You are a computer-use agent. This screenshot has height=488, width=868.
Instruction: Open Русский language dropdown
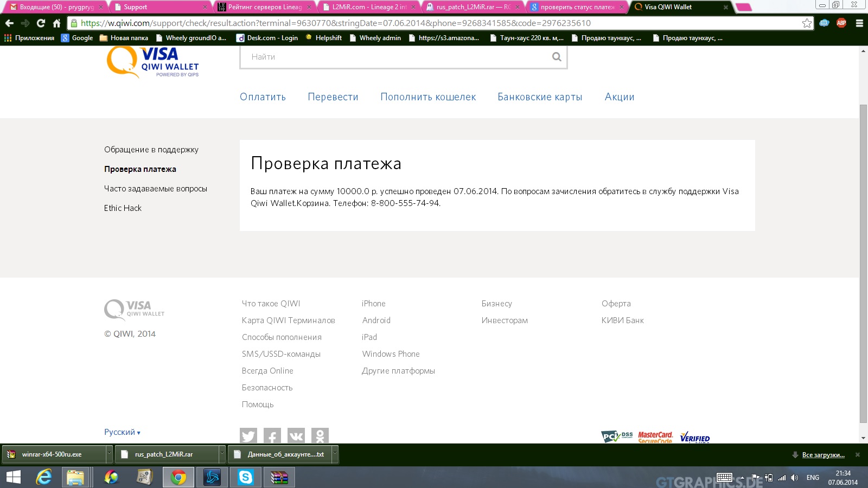click(x=122, y=432)
